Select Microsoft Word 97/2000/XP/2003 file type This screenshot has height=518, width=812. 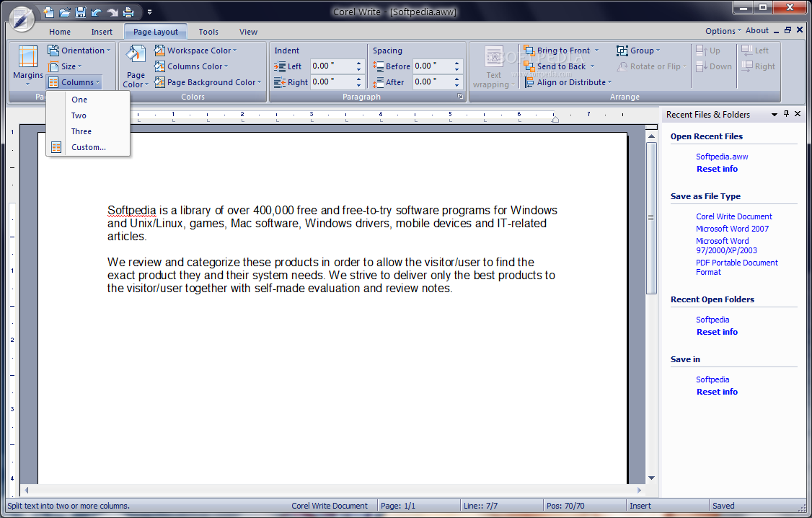pyautogui.click(x=726, y=245)
